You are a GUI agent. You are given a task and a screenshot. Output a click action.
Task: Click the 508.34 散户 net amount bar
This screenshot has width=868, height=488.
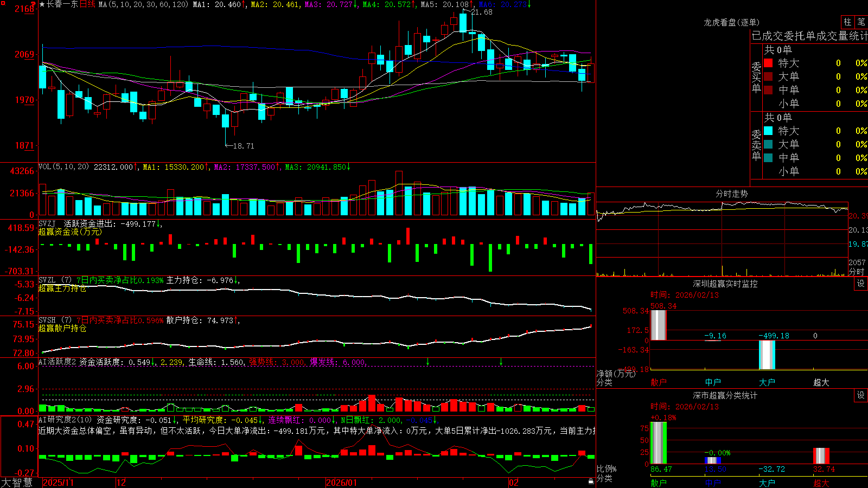coord(659,325)
